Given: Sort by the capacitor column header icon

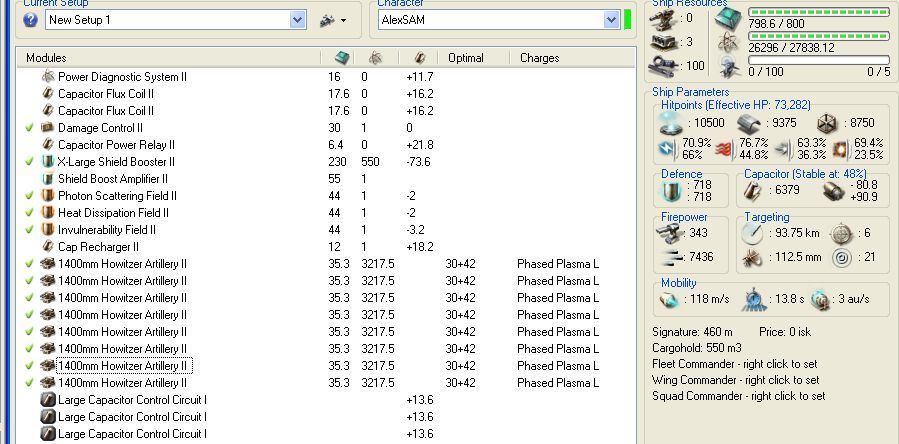Looking at the screenshot, I should click(x=420, y=58).
